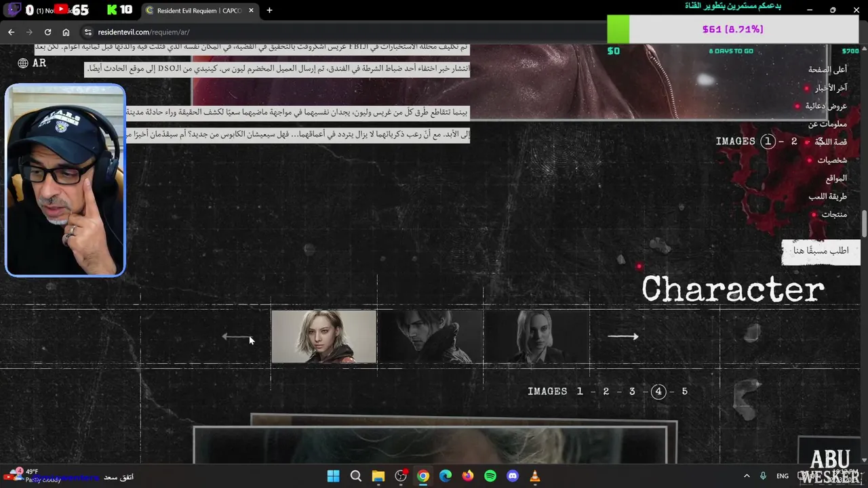This screenshot has height=488, width=868.
Task: Click the character carousel left arrow
Action: 236,336
